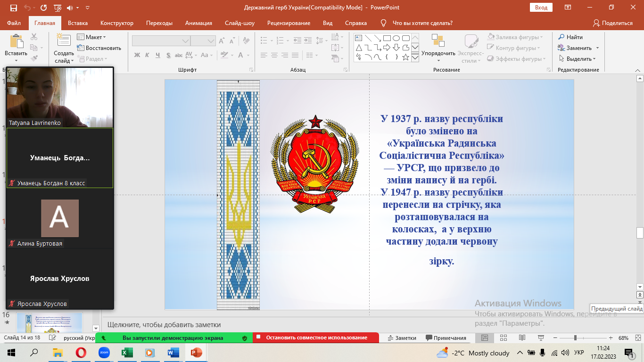Open the Файл tab
The width and height of the screenshot is (644, 362).
[14, 23]
